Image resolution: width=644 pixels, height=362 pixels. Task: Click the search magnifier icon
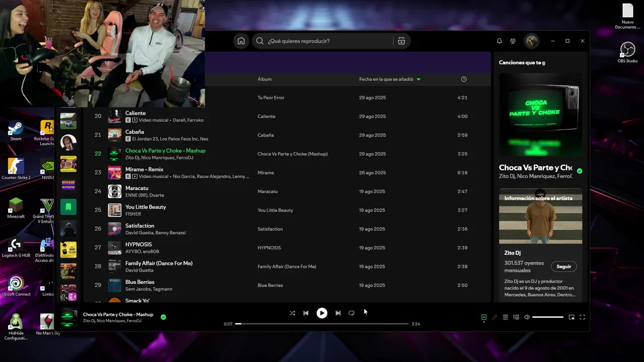[x=260, y=41]
